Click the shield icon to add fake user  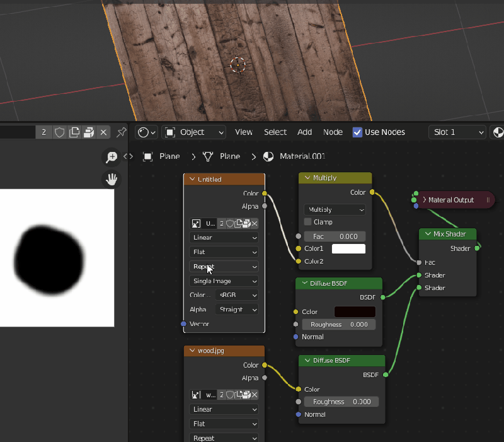[x=59, y=132]
